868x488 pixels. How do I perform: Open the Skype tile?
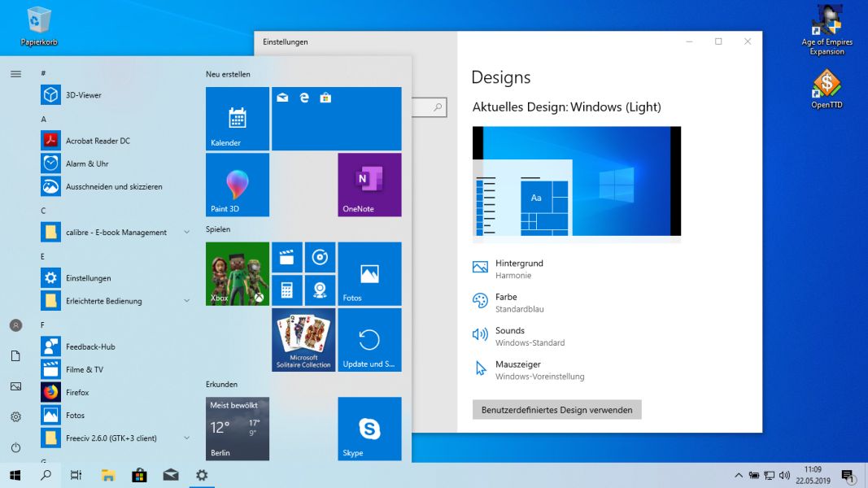point(370,429)
